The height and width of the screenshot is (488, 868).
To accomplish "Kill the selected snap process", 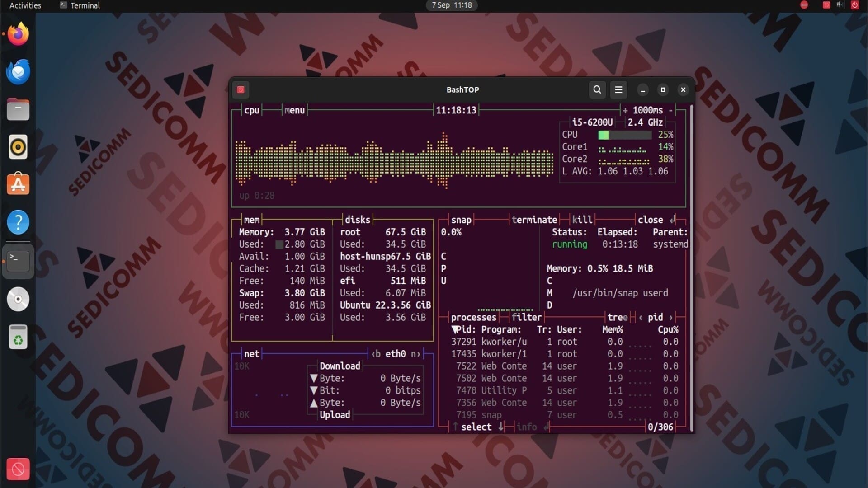I will (582, 220).
